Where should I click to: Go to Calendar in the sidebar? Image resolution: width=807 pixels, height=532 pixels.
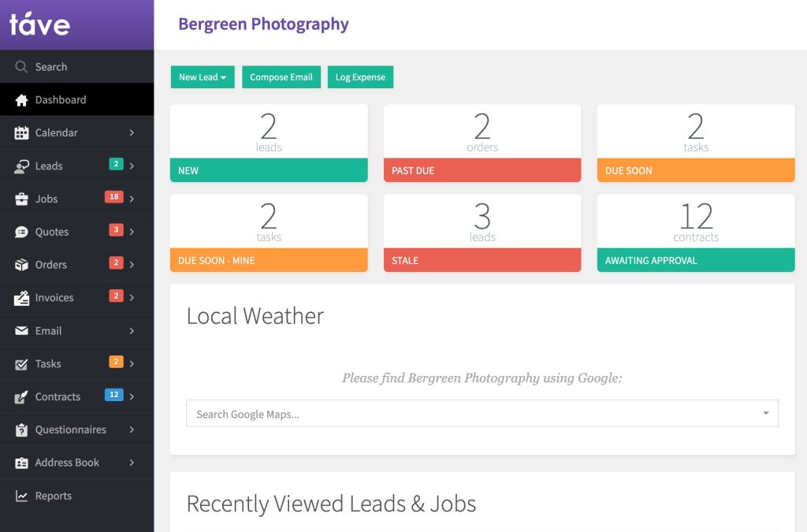(76, 132)
